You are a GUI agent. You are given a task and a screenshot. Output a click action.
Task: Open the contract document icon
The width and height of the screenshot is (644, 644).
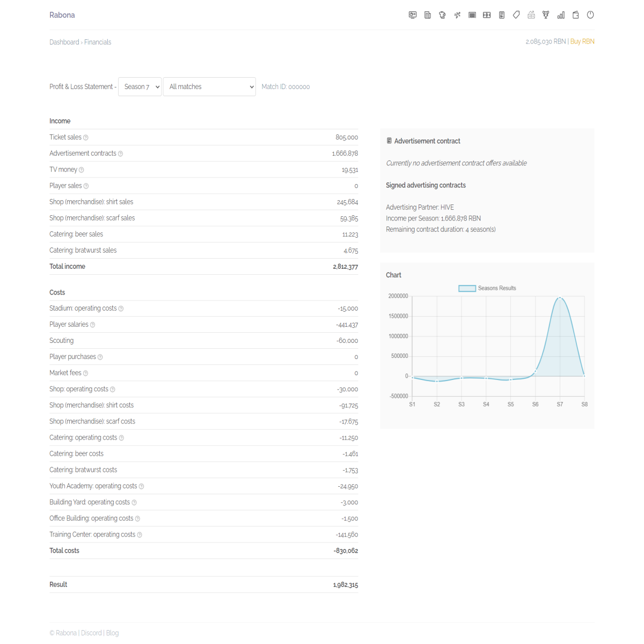[x=502, y=15]
